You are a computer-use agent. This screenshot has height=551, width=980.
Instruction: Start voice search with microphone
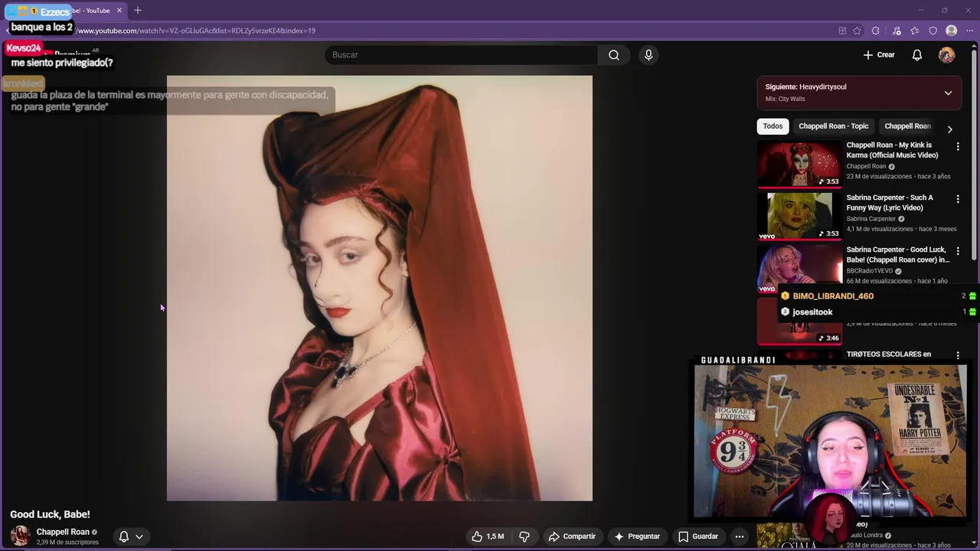(x=648, y=55)
